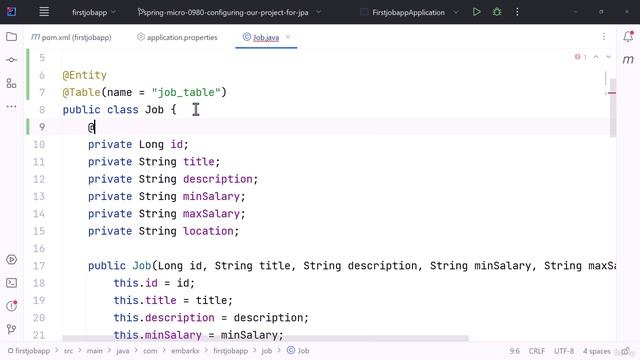Open the Commit tool window
The height and width of the screenshot is (360, 640).
[11, 60]
